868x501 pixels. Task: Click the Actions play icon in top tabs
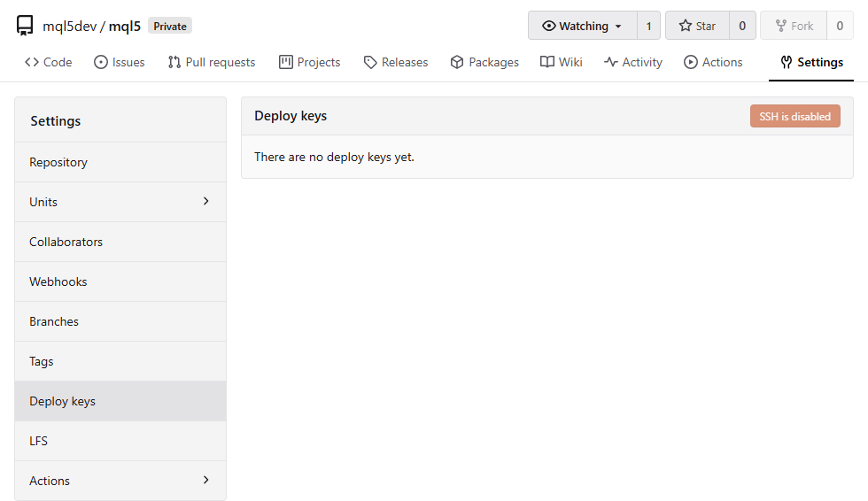click(x=691, y=62)
